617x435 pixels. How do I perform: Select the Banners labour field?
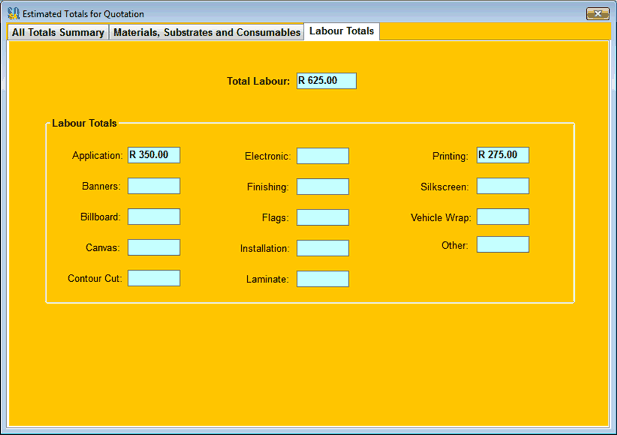coord(154,186)
